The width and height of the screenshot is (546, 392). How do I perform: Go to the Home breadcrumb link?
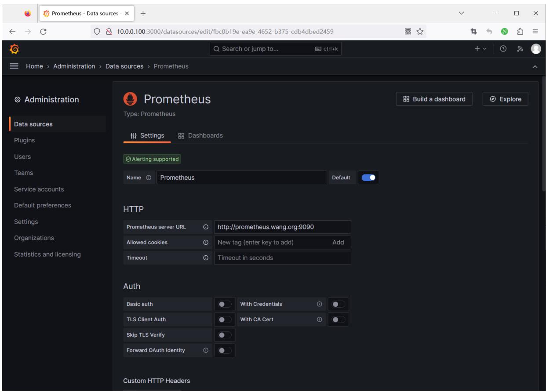click(x=35, y=66)
